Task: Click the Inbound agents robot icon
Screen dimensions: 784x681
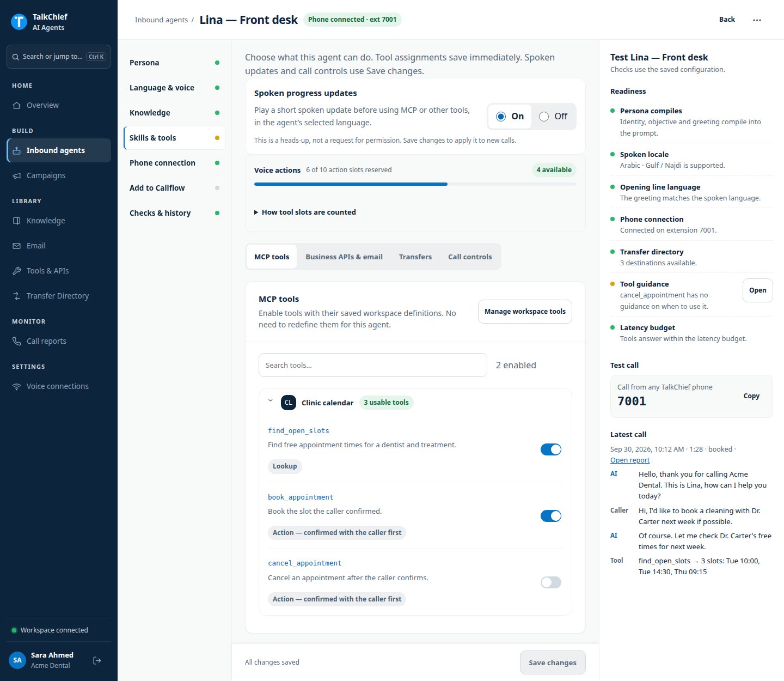Action: click(x=17, y=150)
